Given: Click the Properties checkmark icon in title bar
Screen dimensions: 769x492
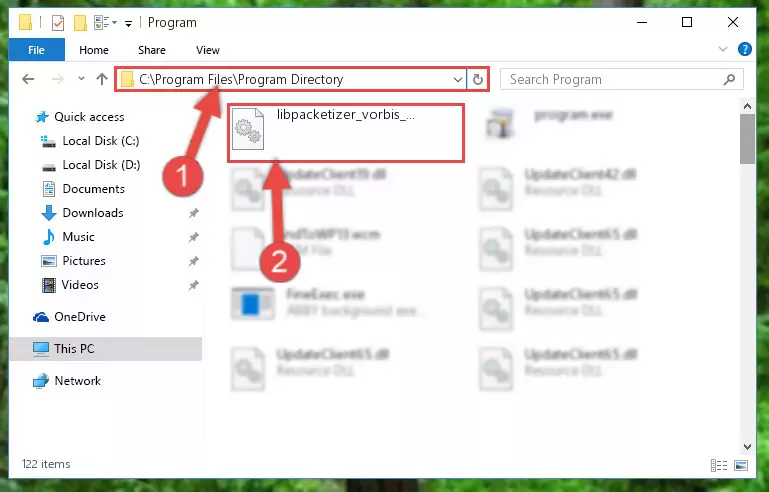Looking at the screenshot, I should 58,23.
